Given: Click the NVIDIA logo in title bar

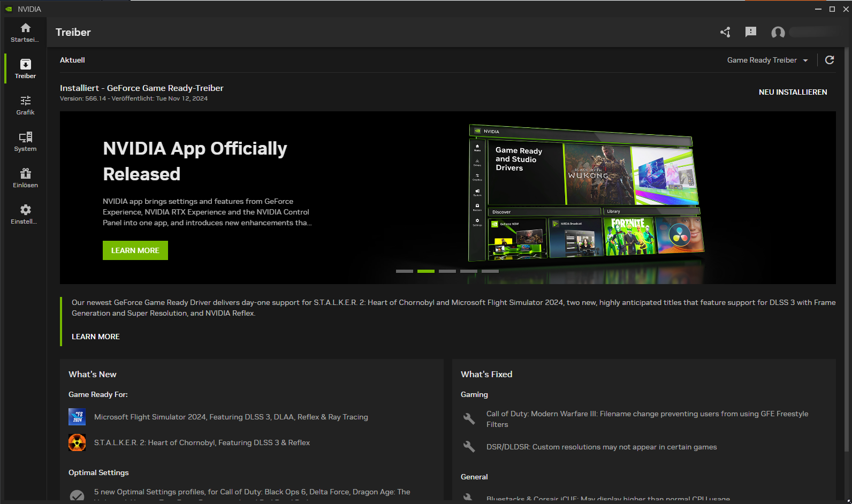Looking at the screenshot, I should click(x=9, y=9).
